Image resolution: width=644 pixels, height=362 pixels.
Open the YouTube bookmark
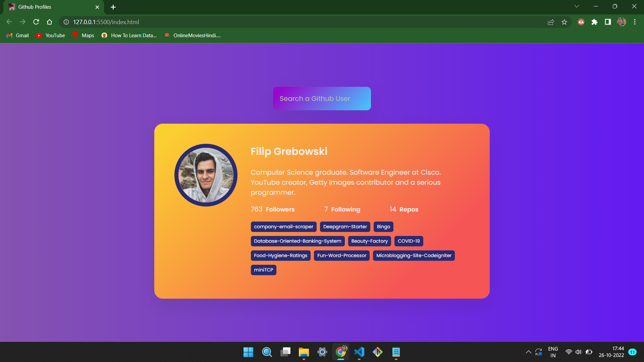[50, 35]
